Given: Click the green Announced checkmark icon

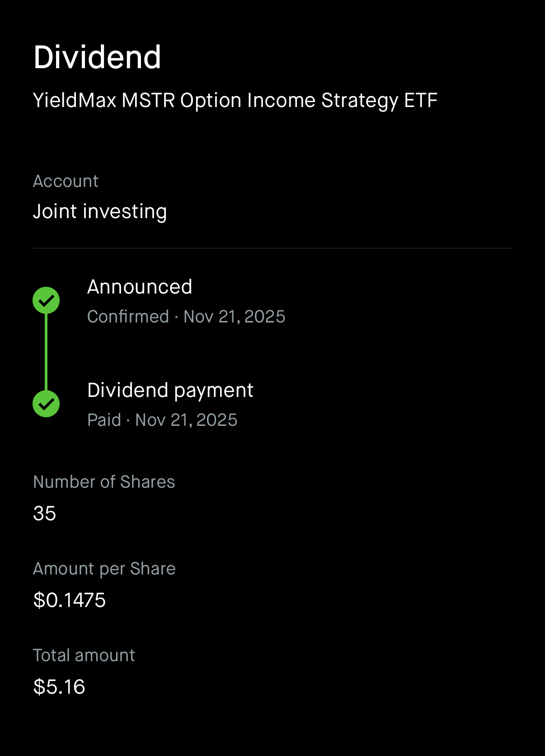Looking at the screenshot, I should 46,300.
